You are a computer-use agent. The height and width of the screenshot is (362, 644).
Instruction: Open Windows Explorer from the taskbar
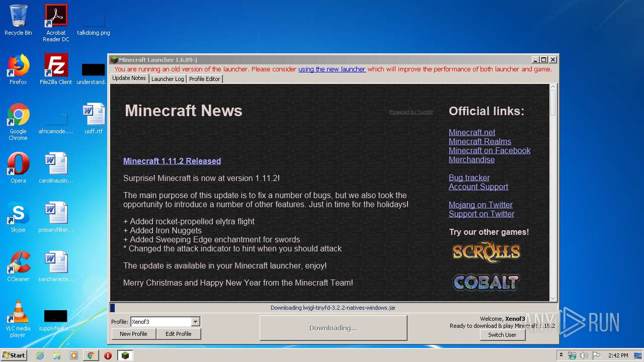coord(57,355)
